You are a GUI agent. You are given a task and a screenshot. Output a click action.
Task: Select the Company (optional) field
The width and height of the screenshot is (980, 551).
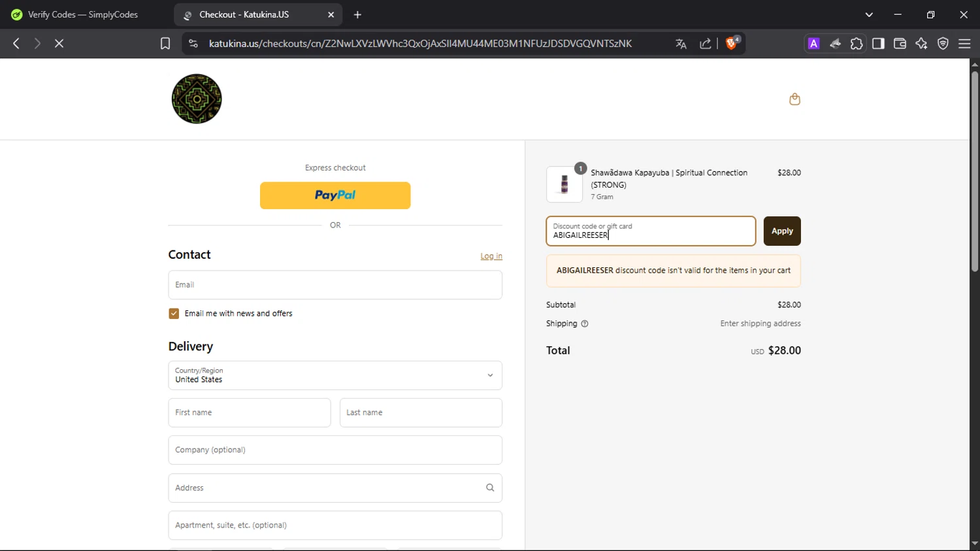pyautogui.click(x=335, y=450)
